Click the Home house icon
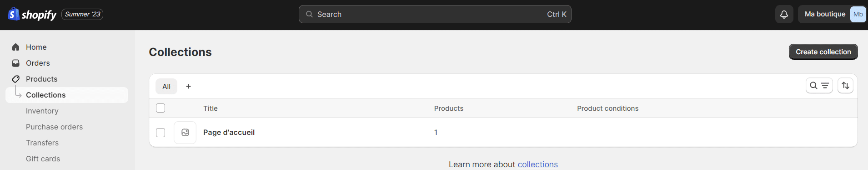 (16, 47)
